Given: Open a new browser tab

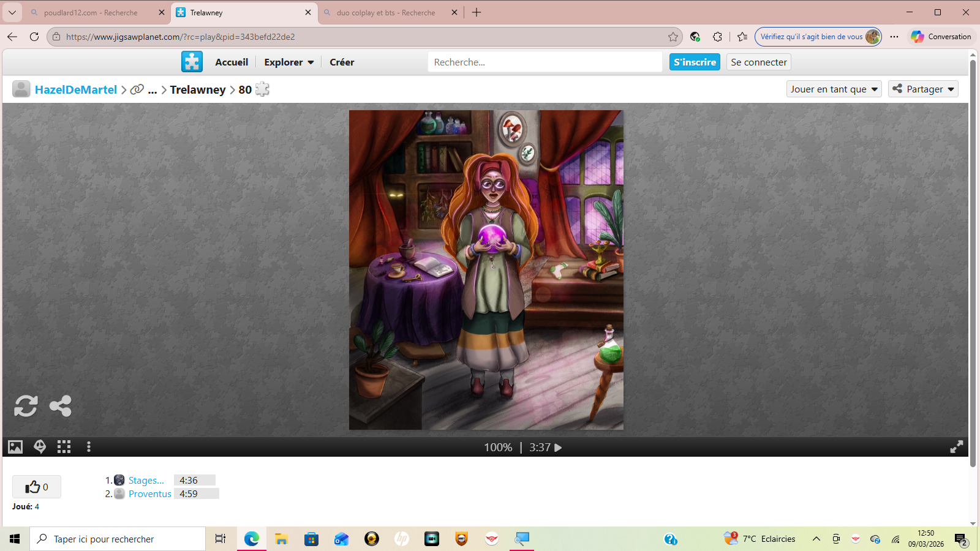Looking at the screenshot, I should coord(477,12).
